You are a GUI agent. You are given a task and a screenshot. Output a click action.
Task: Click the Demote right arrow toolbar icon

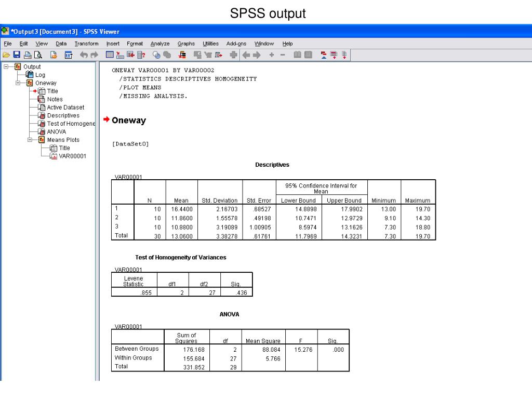click(x=257, y=55)
